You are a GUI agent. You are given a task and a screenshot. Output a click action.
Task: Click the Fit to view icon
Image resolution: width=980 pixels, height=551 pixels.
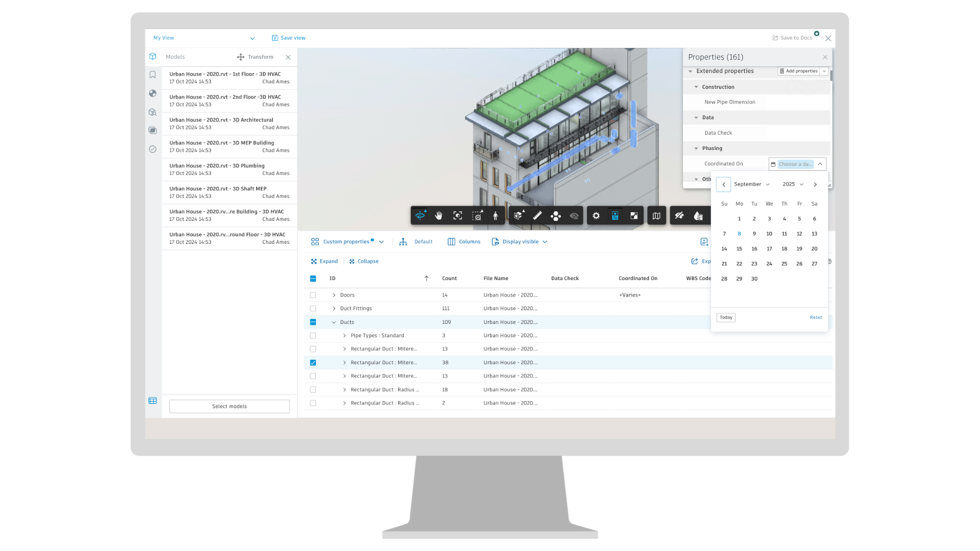(x=458, y=216)
